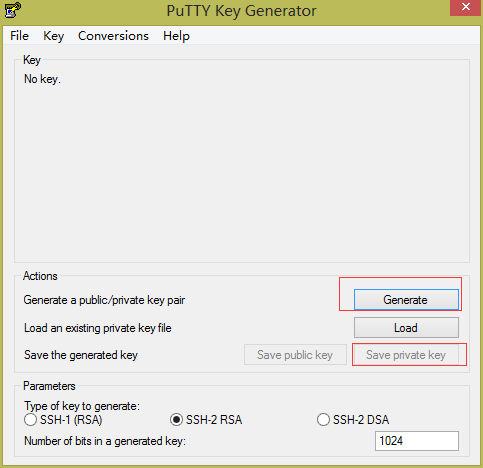This screenshot has height=468, width=483.
Task: Select the SSH-1 (RSA) key type
Action: tap(63, 420)
